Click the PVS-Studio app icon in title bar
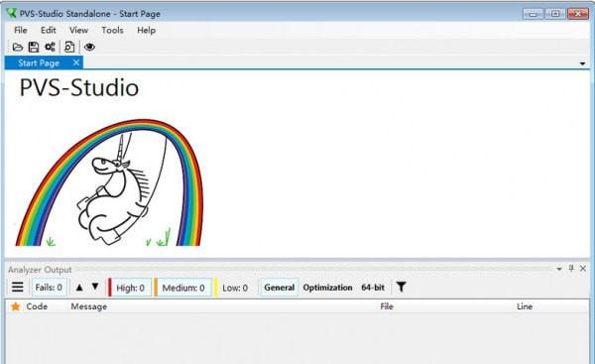Screen dimensions: 595x364 click(12, 13)
